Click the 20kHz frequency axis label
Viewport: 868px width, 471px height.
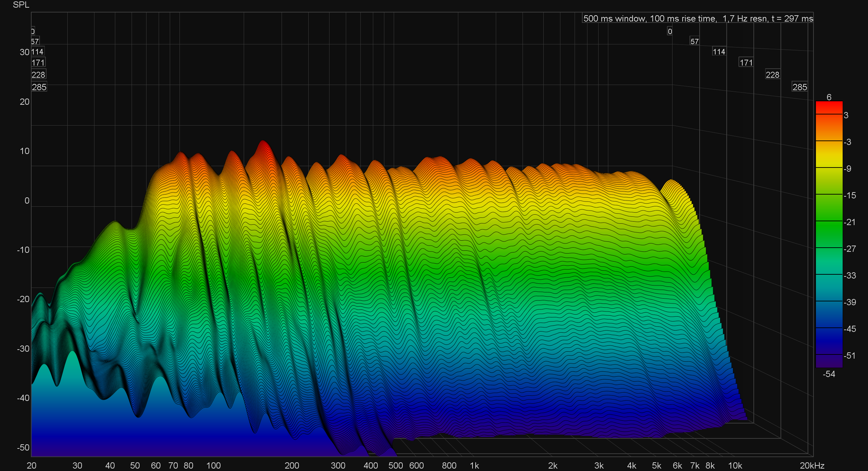coord(812,465)
